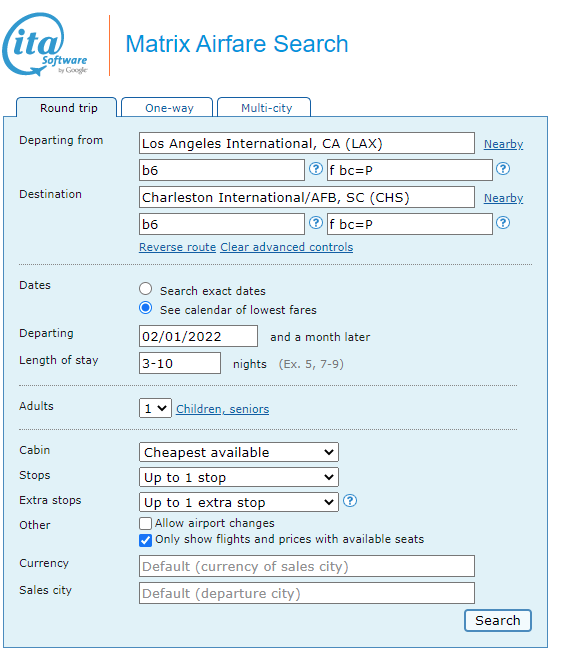
Task: Click Clear advanced controls link
Action: (287, 247)
